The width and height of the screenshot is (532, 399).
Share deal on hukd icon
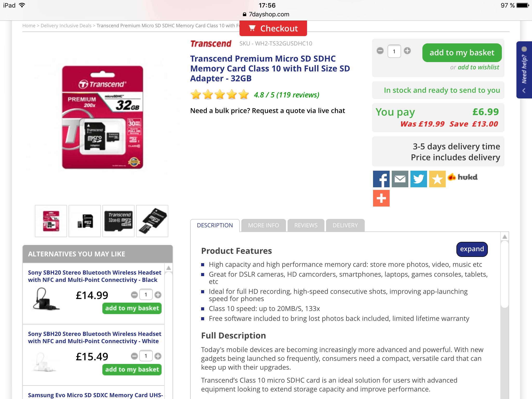point(463,177)
